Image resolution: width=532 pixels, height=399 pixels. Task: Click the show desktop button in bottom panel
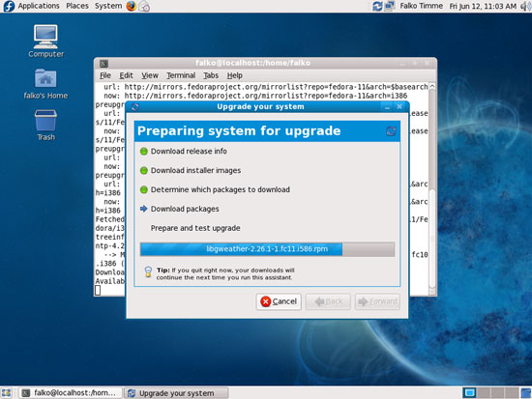(x=7, y=393)
